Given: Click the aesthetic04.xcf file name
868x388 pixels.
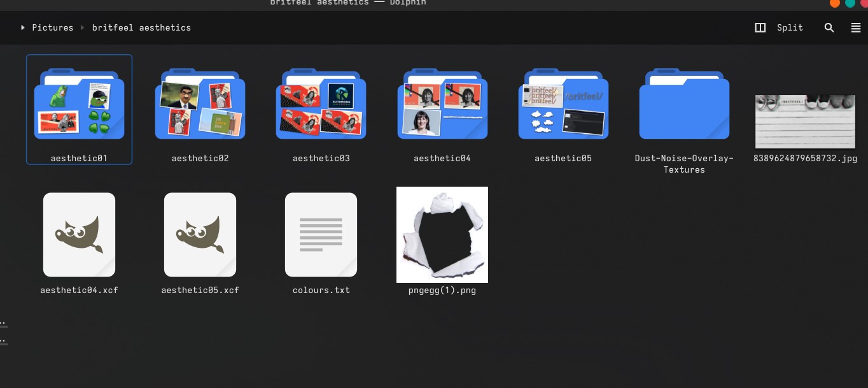Looking at the screenshot, I should [x=79, y=290].
